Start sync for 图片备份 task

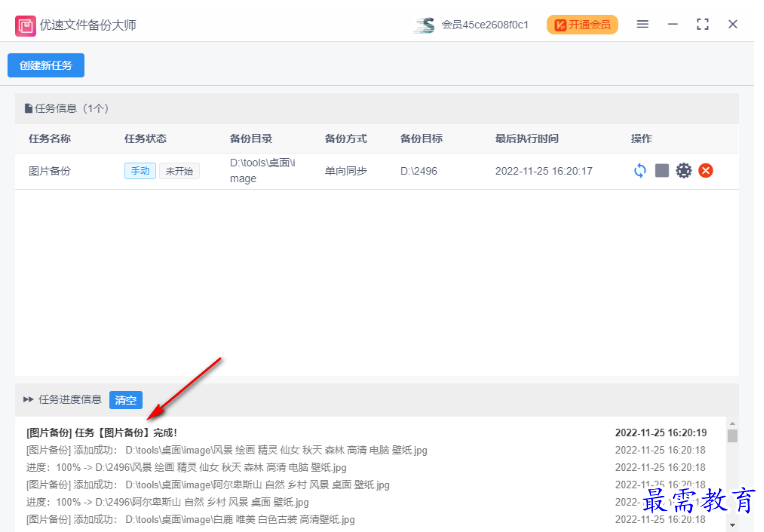pos(640,171)
